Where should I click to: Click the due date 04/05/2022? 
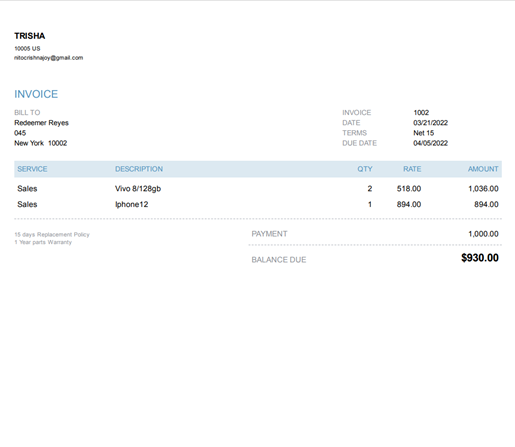(431, 143)
